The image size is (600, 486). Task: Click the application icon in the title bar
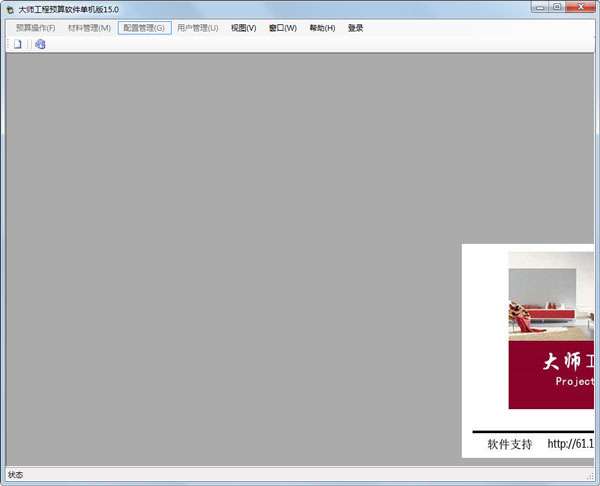point(10,10)
